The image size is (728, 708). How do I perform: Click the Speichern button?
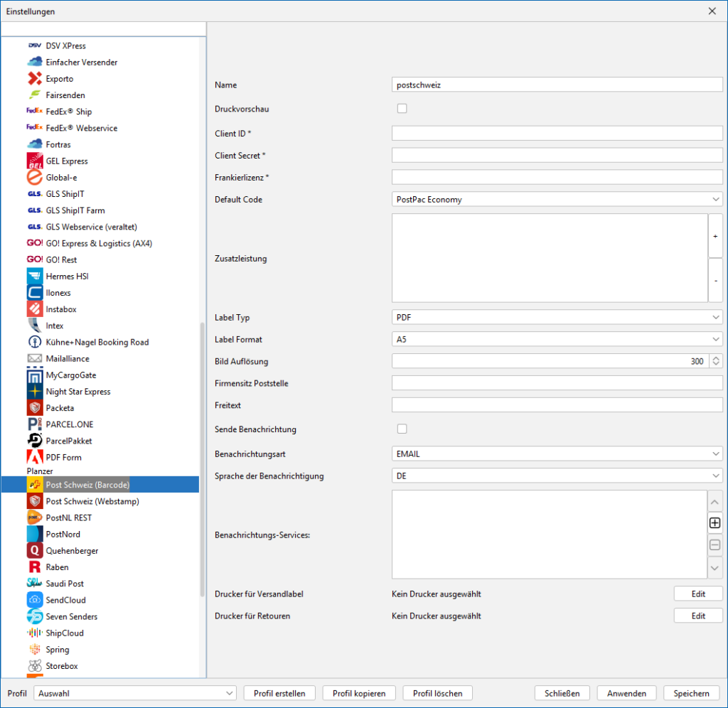click(691, 693)
